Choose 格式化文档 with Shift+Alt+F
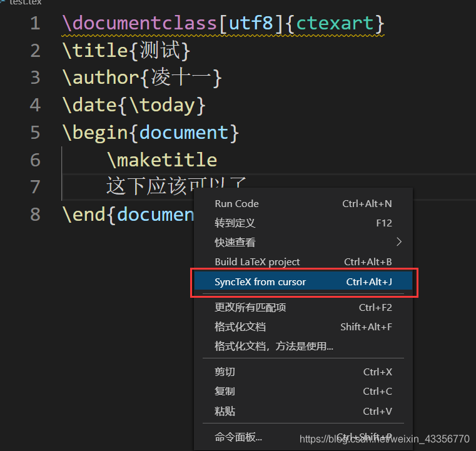Viewport: 476px width, 451px height. 240,327
